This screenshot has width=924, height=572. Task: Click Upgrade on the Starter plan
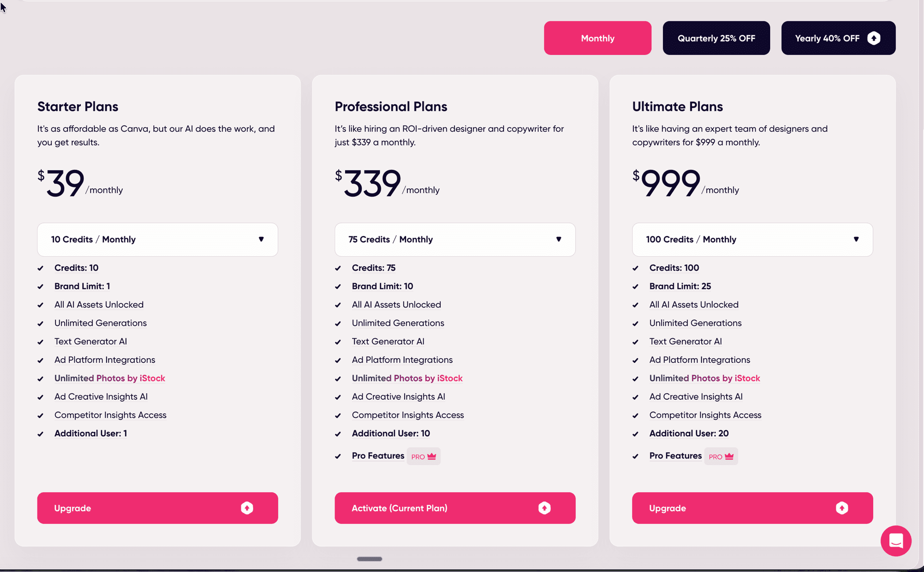click(157, 508)
